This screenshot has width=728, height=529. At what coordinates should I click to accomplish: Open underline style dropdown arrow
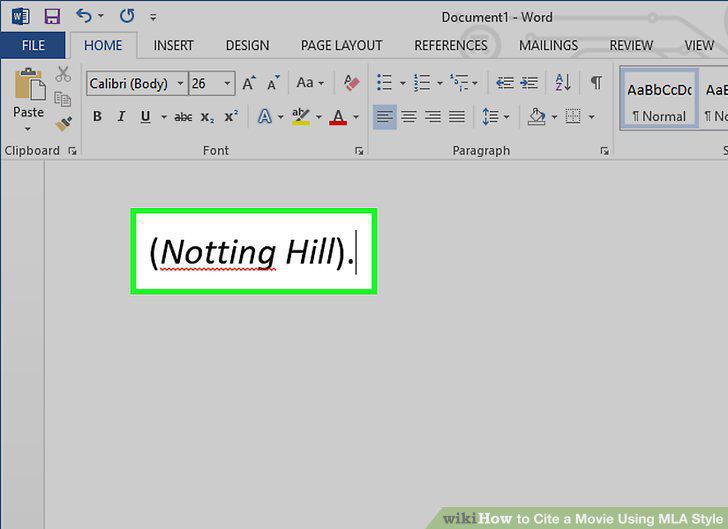(163, 117)
